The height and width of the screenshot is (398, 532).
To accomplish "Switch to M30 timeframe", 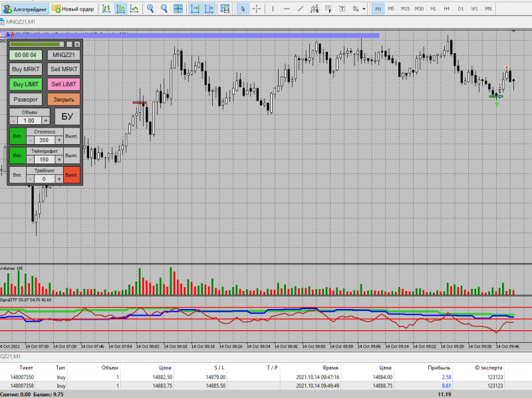I will (419, 9).
